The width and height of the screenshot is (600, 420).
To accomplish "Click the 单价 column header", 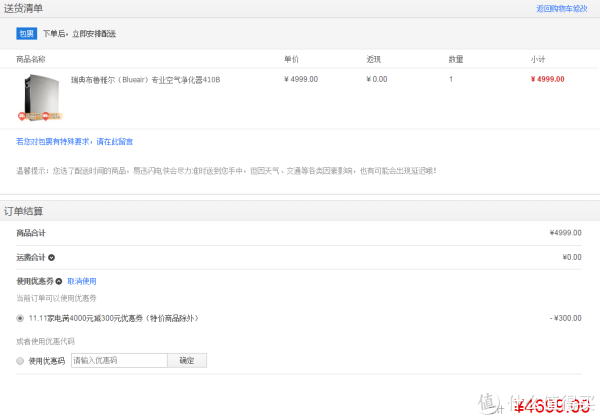I will [x=291, y=59].
